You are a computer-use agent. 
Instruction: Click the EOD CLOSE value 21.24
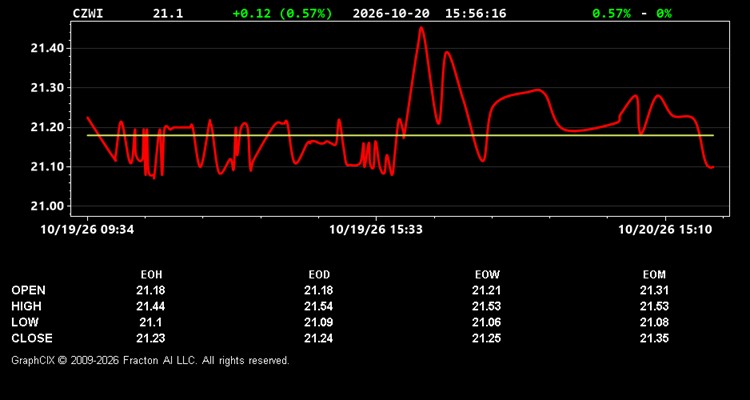(x=319, y=338)
